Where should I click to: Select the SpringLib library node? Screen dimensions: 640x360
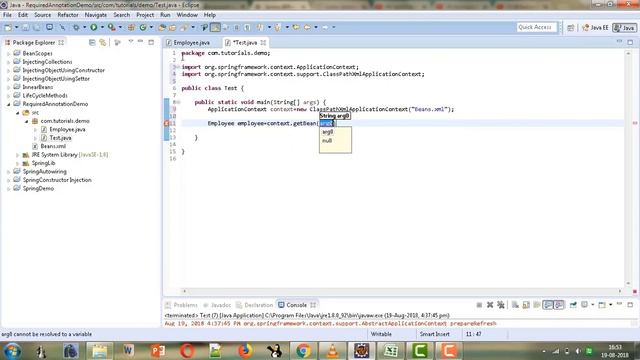tap(39, 163)
